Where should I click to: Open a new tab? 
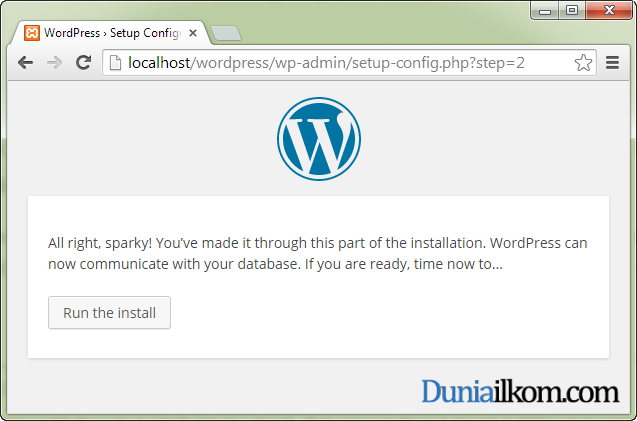click(226, 33)
